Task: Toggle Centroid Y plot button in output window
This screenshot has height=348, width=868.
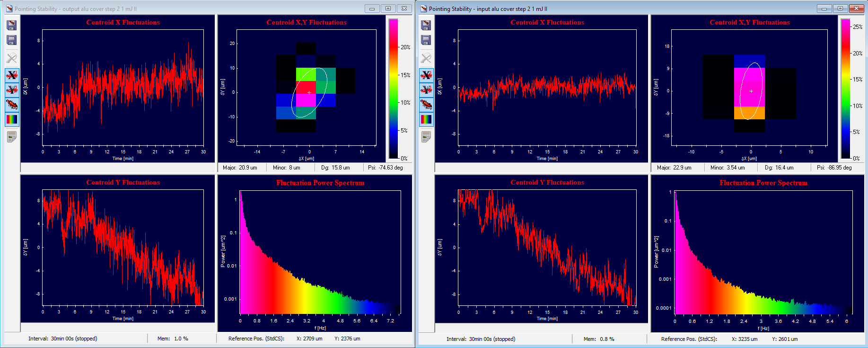Action: coord(12,90)
